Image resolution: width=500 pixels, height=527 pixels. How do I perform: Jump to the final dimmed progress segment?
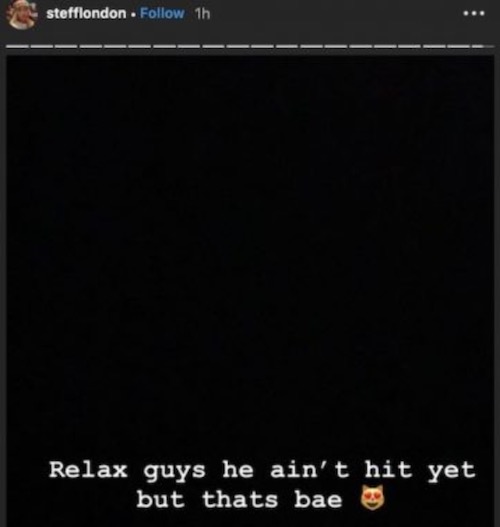click(483, 46)
